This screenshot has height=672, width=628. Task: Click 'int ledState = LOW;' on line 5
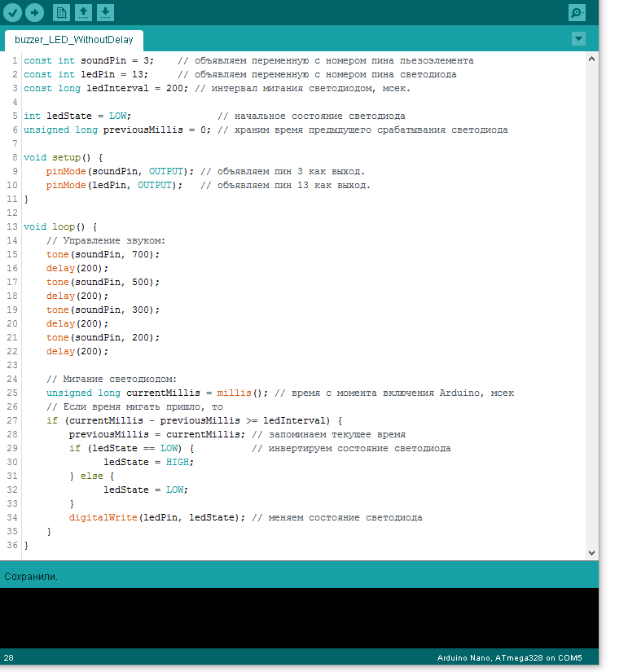coord(77,116)
